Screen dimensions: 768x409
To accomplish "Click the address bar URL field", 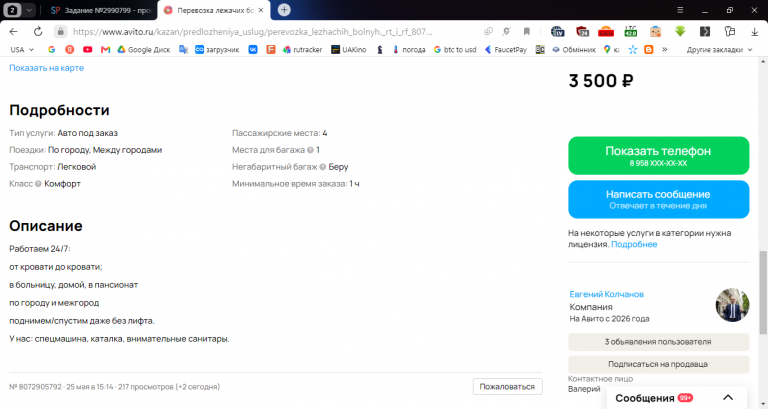I will coord(252,31).
